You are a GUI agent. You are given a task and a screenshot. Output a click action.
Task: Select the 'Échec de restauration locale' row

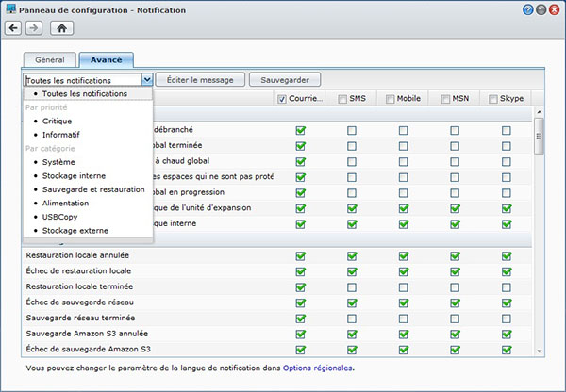coord(276,271)
